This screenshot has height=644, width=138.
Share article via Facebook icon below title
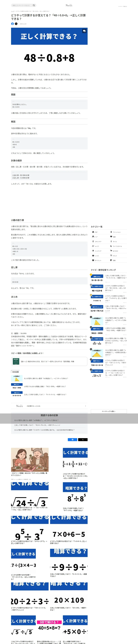pos(13,24)
